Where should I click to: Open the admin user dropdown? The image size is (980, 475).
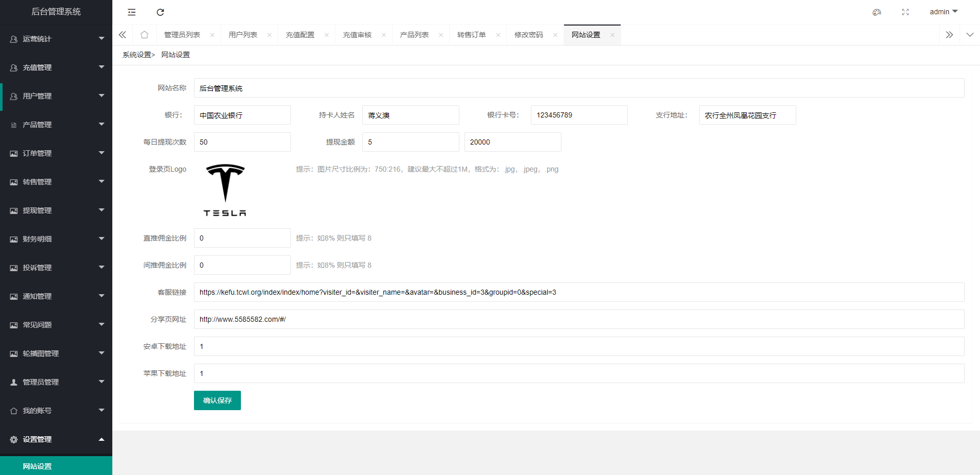coord(943,12)
